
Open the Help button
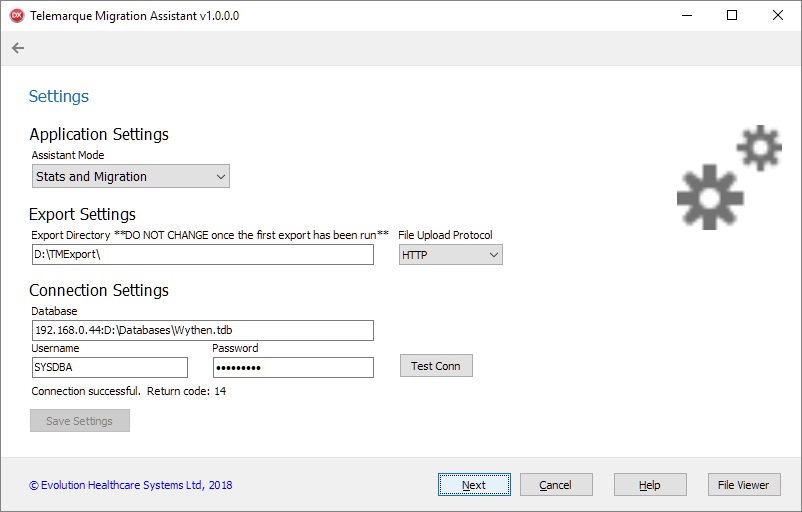(650, 485)
